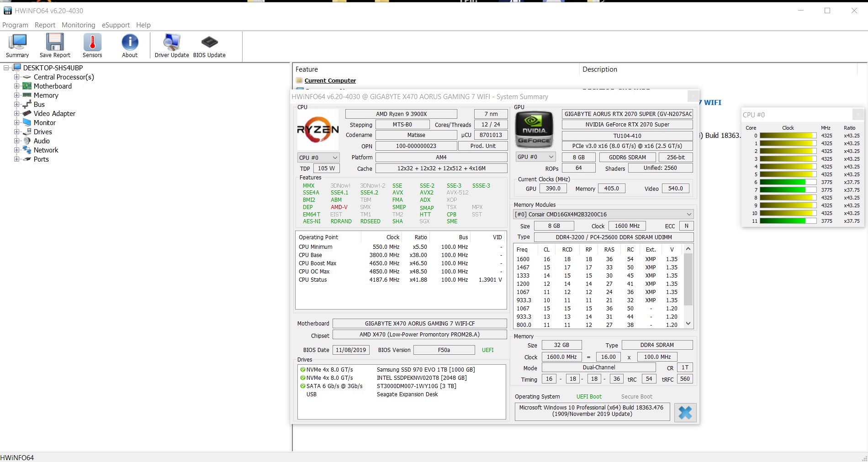The height and width of the screenshot is (462, 868).
Task: Select the Network tree icon
Action: coord(27,150)
